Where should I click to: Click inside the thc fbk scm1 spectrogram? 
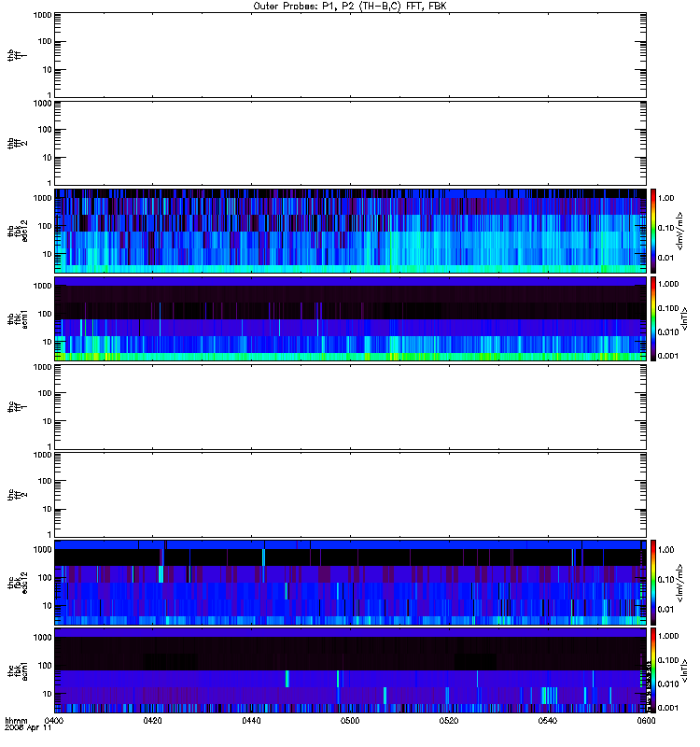(x=350, y=670)
